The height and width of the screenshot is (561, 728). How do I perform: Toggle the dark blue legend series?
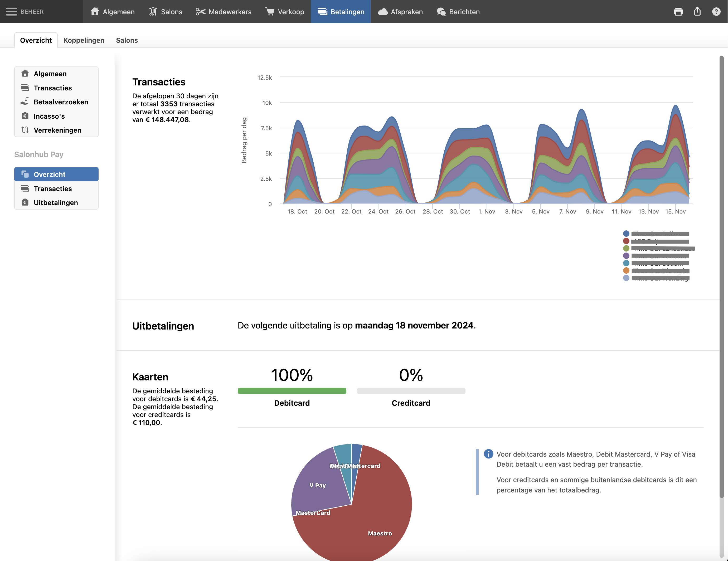(626, 234)
